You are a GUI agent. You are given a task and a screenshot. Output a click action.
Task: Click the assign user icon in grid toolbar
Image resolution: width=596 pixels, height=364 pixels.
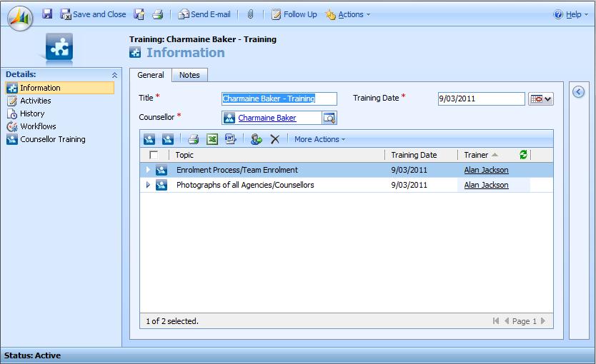[256, 139]
